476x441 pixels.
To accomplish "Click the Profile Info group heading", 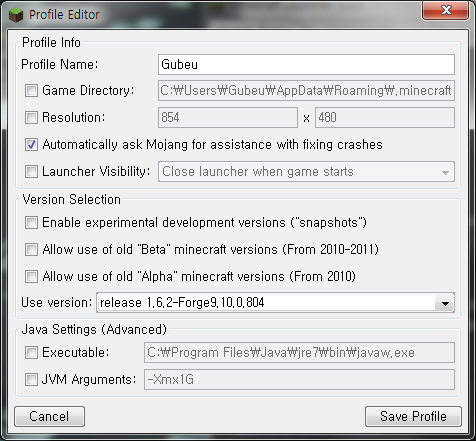I will 51,43.
